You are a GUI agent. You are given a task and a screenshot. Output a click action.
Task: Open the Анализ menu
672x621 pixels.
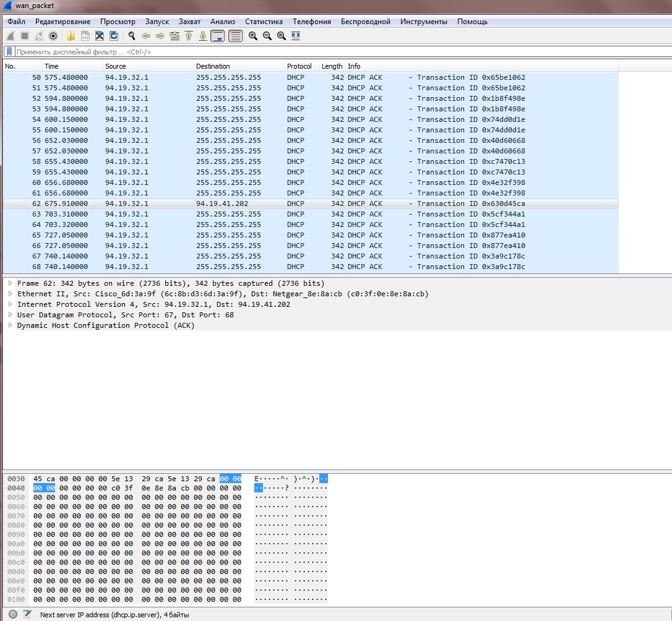(222, 22)
